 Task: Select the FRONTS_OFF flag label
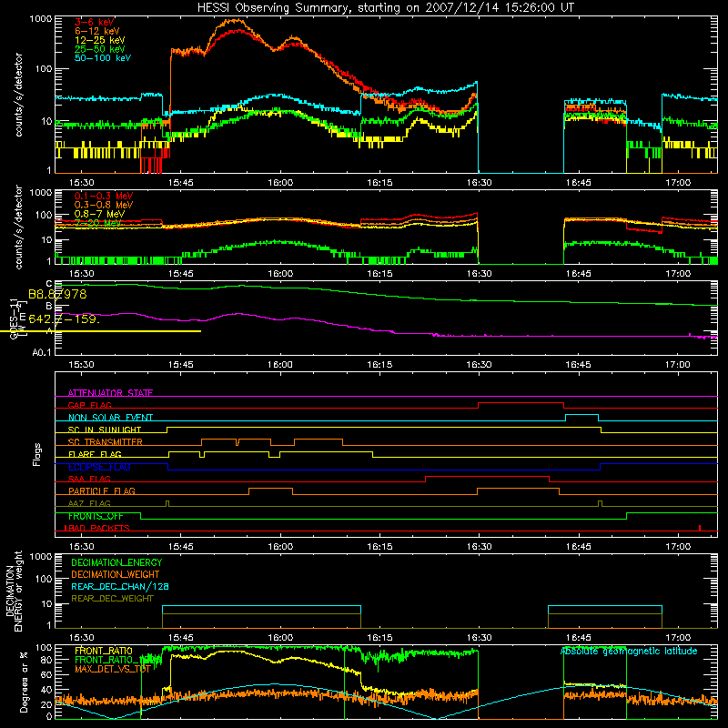96,516
